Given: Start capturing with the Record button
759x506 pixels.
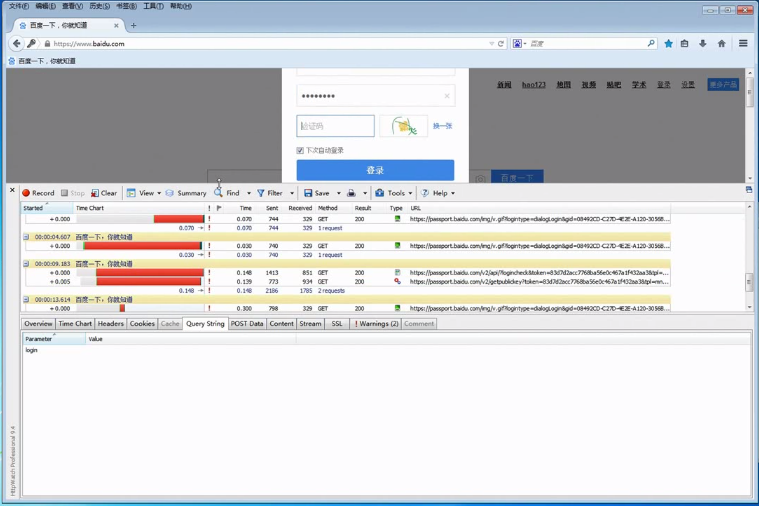Looking at the screenshot, I should coord(39,193).
